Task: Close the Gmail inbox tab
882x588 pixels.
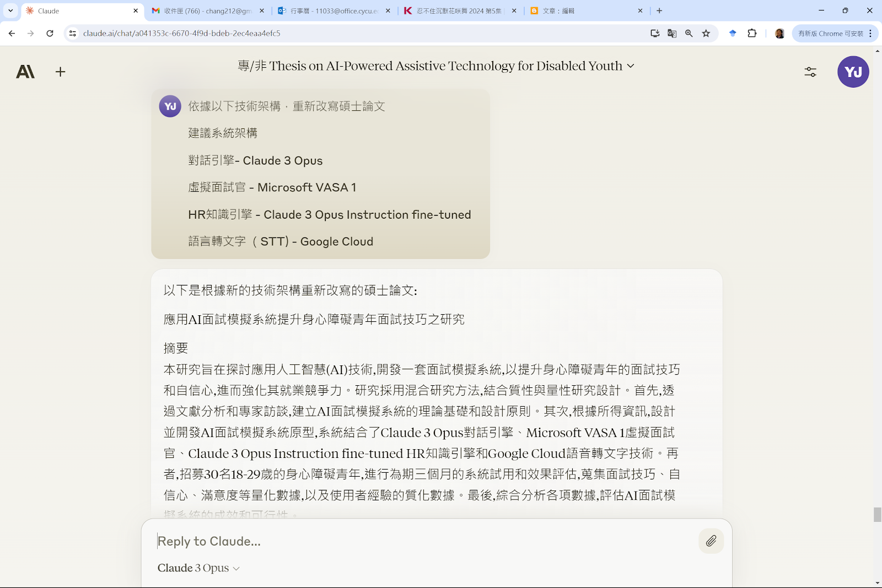Action: (262, 10)
